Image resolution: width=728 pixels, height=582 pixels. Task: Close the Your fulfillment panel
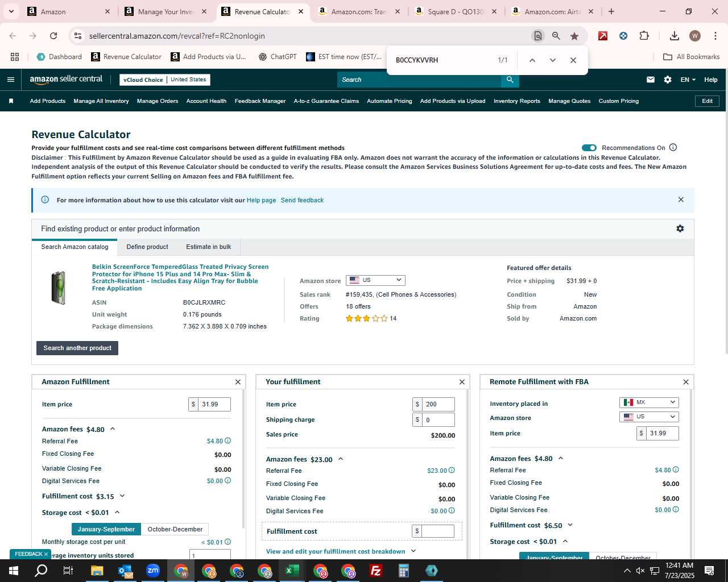(x=462, y=382)
